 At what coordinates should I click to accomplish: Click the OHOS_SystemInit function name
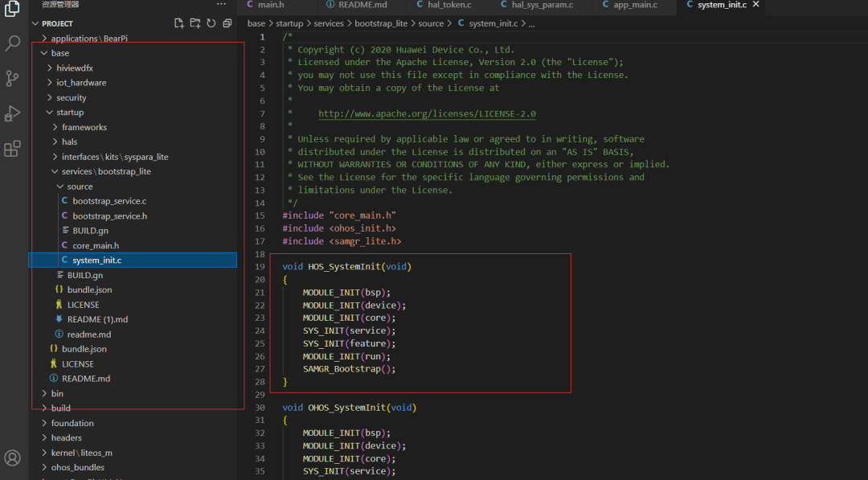click(347, 408)
